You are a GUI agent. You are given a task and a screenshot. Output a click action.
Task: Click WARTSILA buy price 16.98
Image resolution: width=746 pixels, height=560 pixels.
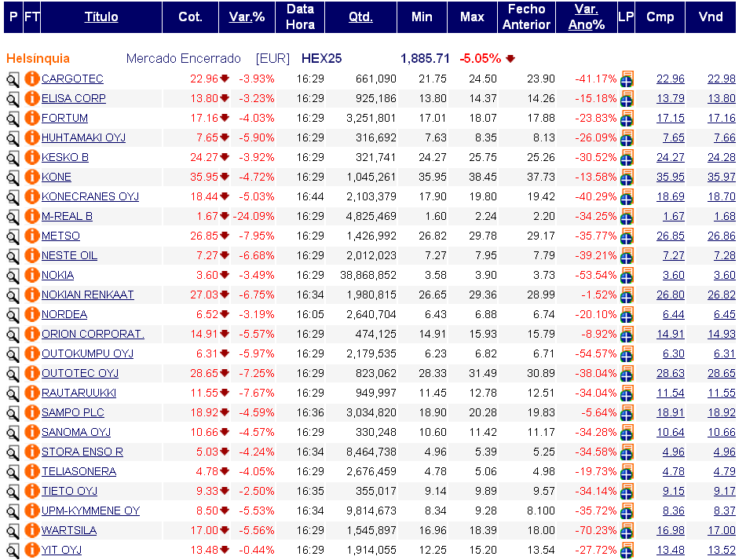(671, 530)
